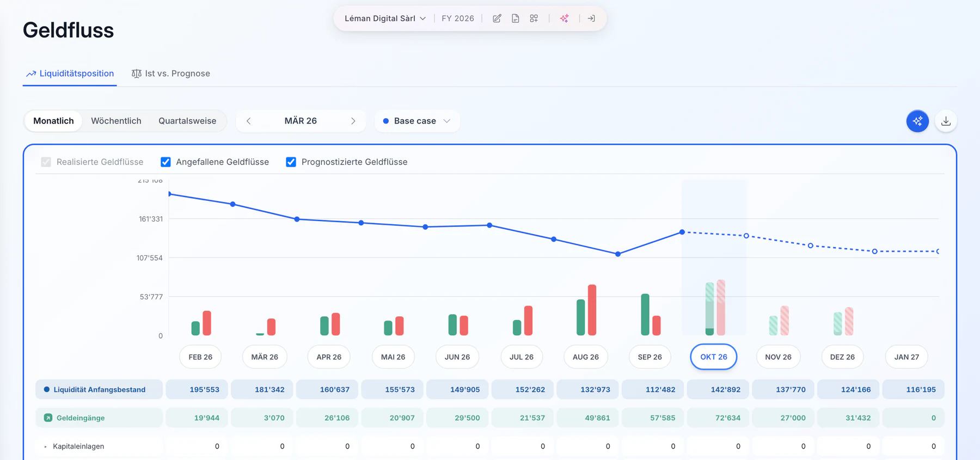Uncheck Angefallene Geldflüsse checkbox

click(166, 162)
